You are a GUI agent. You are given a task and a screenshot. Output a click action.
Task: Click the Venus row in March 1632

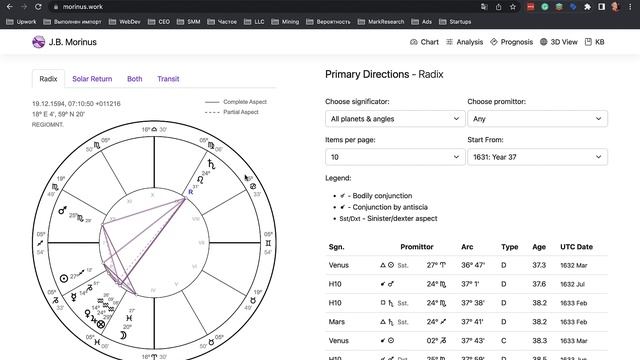[467, 265]
